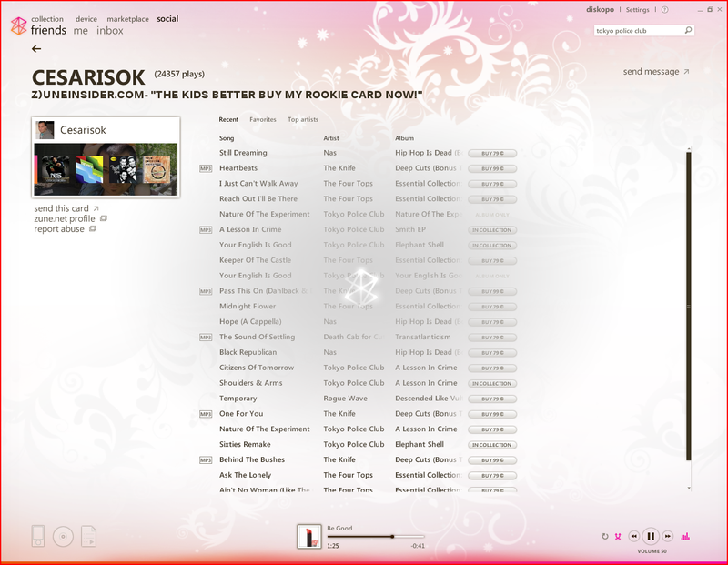Click In Collection for Shoulders & Arms

tap(492, 383)
